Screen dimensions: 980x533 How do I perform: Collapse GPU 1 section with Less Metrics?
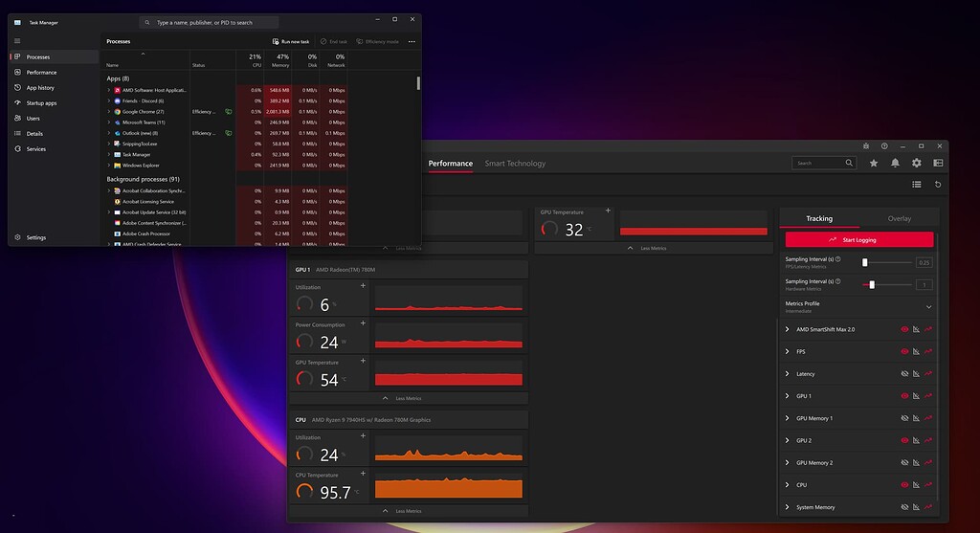[402, 398]
